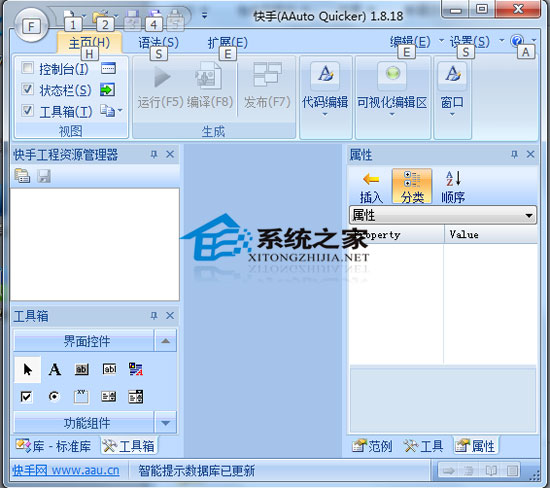Click 功能组件 section header
Viewport: 550px width, 488px height.
(83, 423)
